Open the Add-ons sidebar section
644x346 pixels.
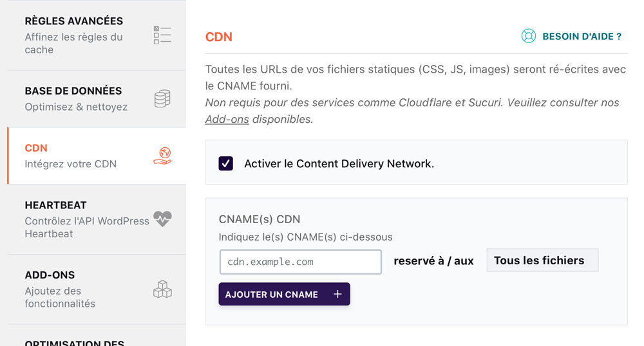[x=97, y=289]
